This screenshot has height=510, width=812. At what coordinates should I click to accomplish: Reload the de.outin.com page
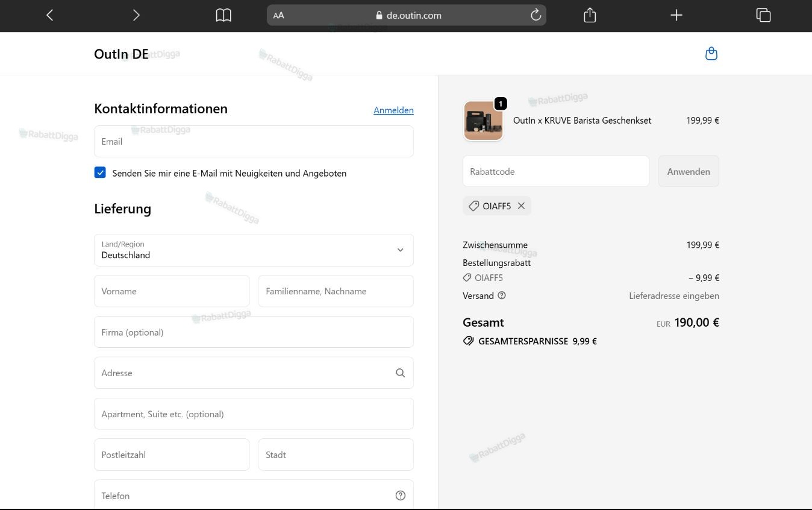pyautogui.click(x=536, y=15)
